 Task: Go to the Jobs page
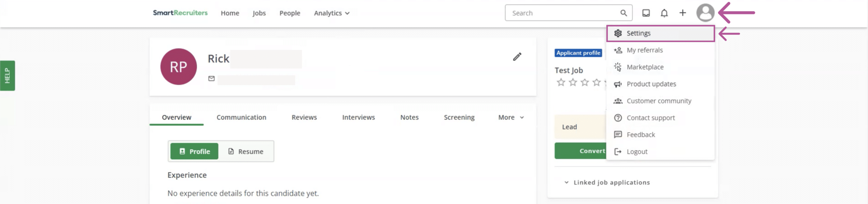coord(259,13)
